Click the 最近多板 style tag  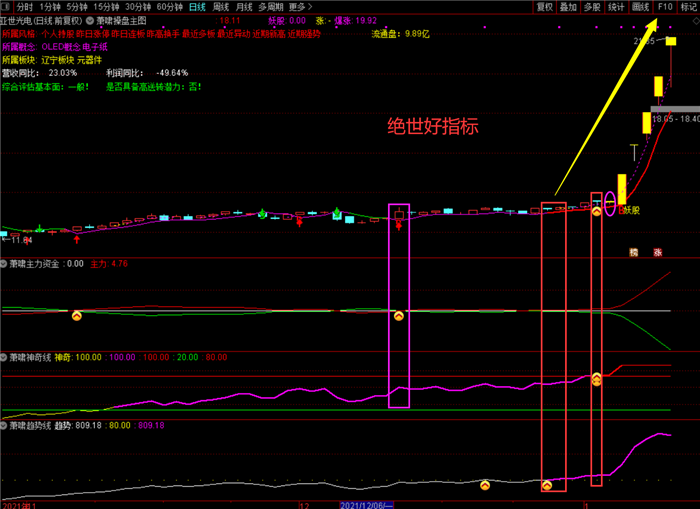click(x=199, y=33)
